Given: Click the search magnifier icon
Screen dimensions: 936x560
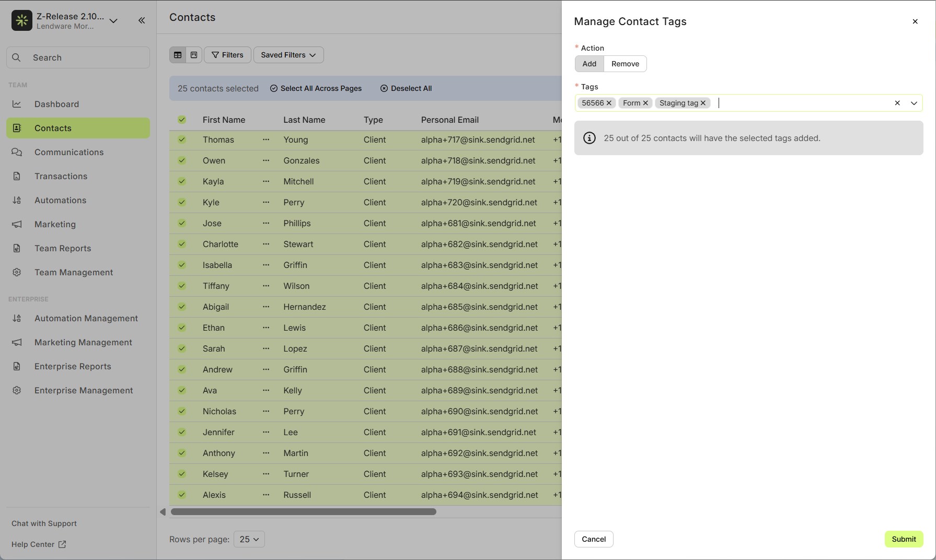Looking at the screenshot, I should pos(17,57).
